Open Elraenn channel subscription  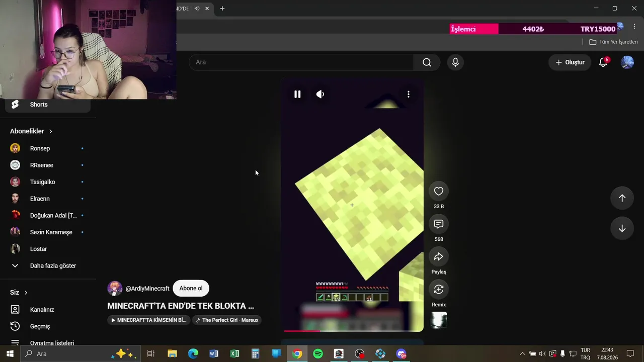point(48,199)
